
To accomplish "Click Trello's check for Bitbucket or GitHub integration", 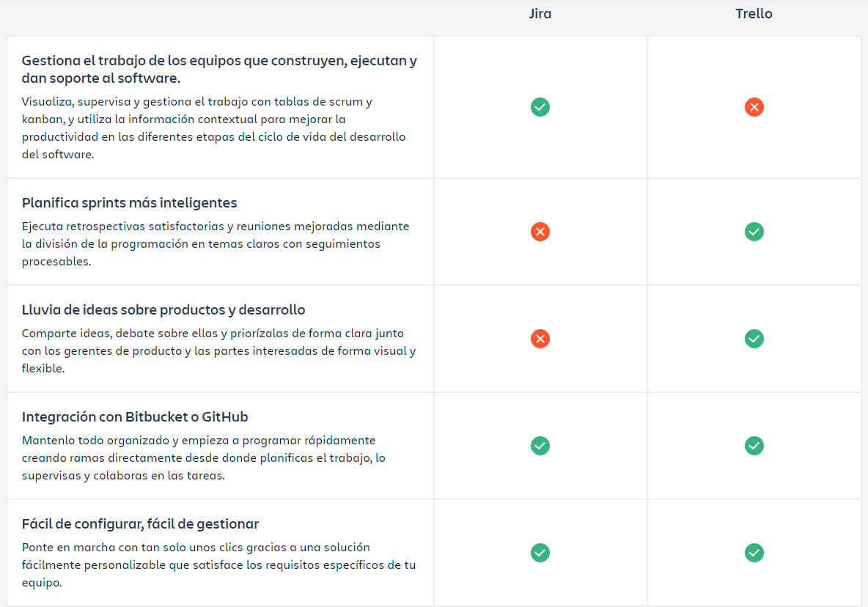I will [754, 446].
